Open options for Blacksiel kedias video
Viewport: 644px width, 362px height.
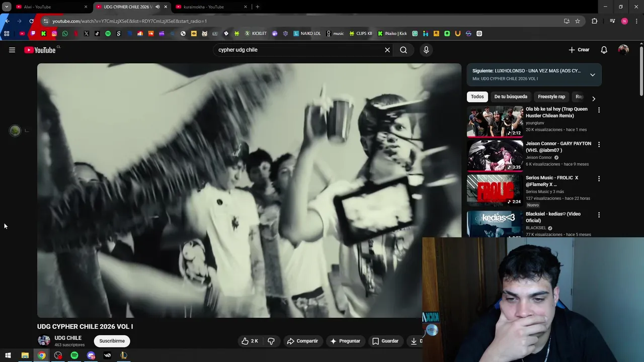click(x=599, y=215)
